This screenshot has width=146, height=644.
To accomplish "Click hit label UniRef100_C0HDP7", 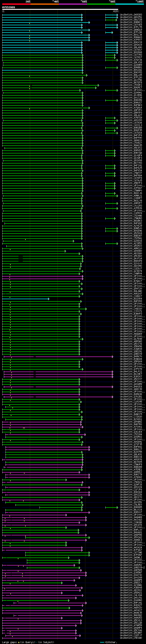I will 131,198.
